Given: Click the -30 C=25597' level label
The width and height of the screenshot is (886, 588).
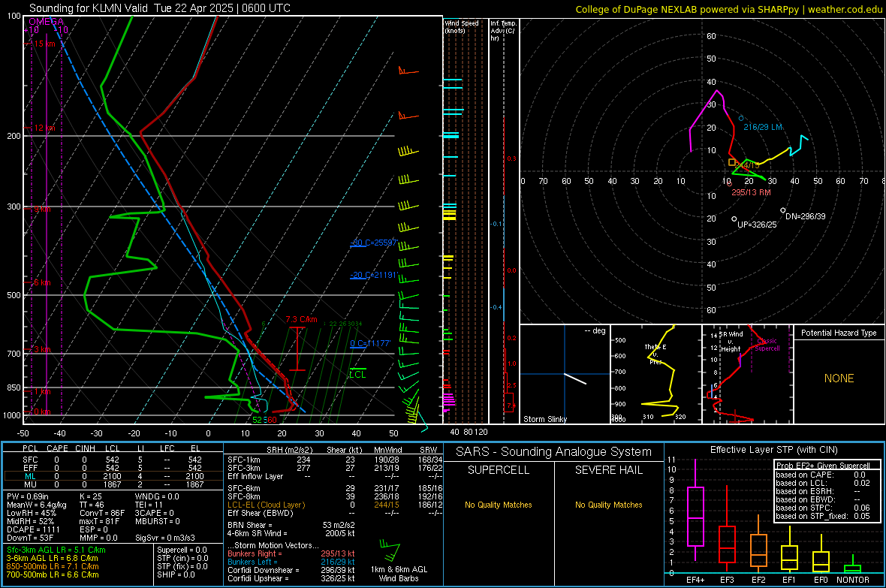Looking at the screenshot, I should 373,243.
